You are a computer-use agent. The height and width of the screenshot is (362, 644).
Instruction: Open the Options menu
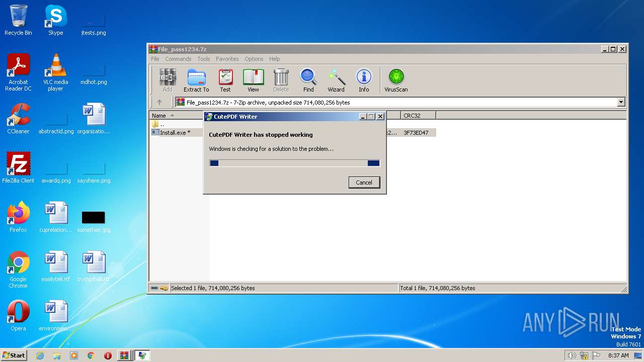(254, 59)
